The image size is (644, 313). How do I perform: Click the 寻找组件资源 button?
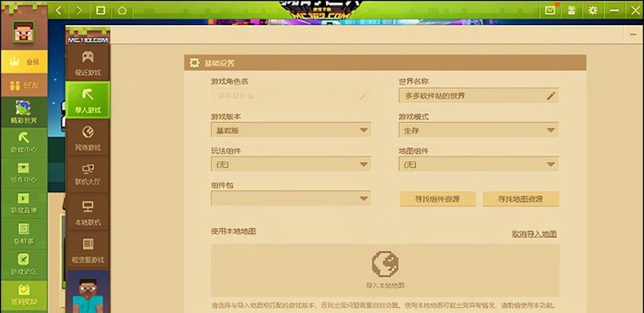pyautogui.click(x=437, y=199)
